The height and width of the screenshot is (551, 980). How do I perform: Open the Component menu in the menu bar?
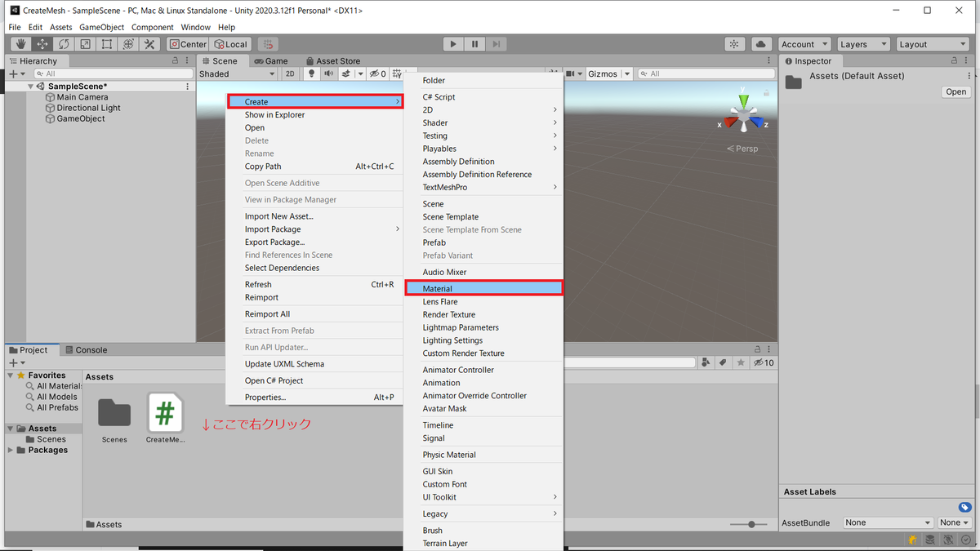coord(153,27)
